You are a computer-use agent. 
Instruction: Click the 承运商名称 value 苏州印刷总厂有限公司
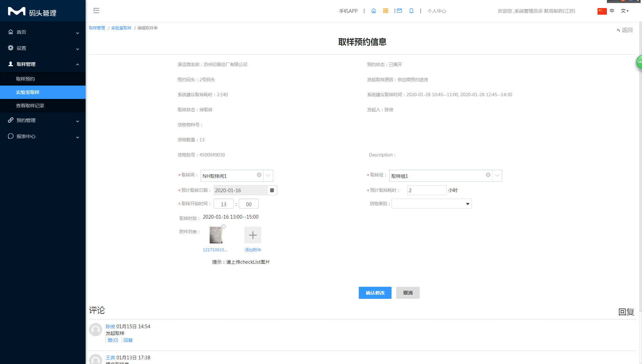click(225, 65)
